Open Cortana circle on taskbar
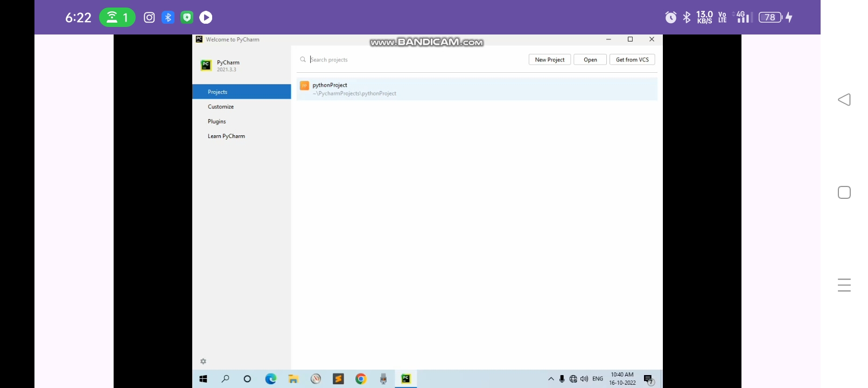The image size is (868, 388). 247,379
